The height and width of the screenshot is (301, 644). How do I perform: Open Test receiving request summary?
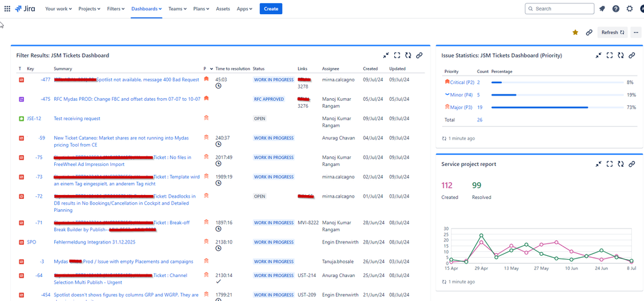pyautogui.click(x=77, y=118)
